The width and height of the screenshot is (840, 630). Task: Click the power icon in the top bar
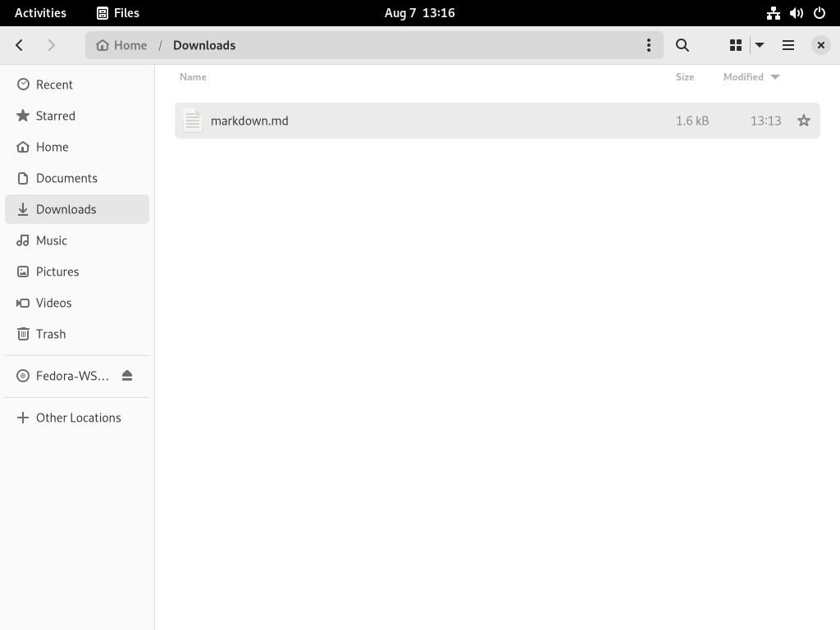pyautogui.click(x=819, y=13)
